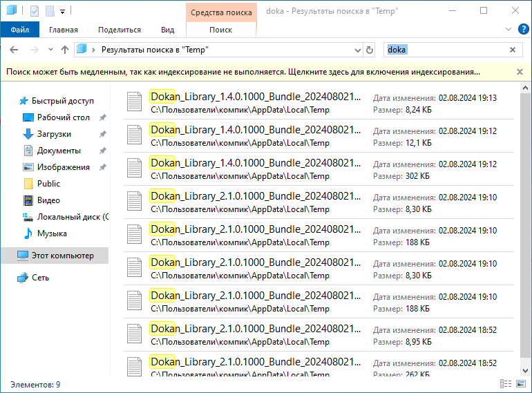Click the pin icon next to Изображения

(102, 167)
